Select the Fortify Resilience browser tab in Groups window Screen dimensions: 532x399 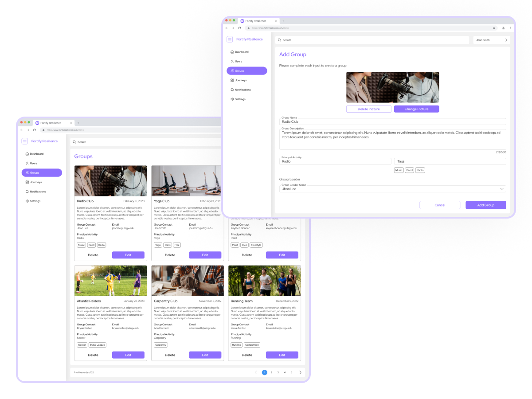coord(54,123)
